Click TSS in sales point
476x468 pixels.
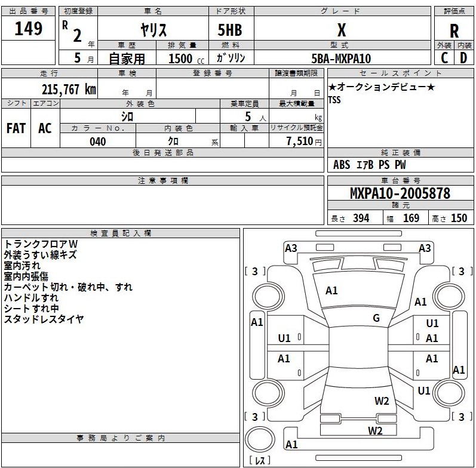pyautogui.click(x=334, y=100)
